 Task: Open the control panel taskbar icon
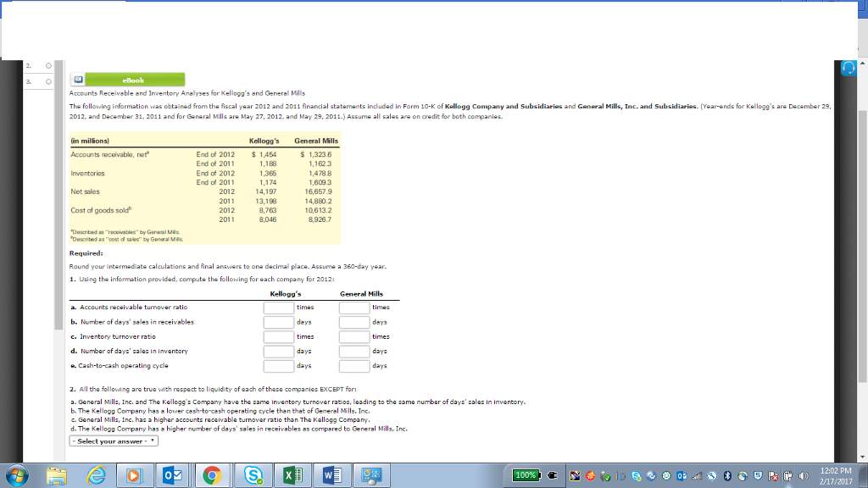(x=371, y=476)
